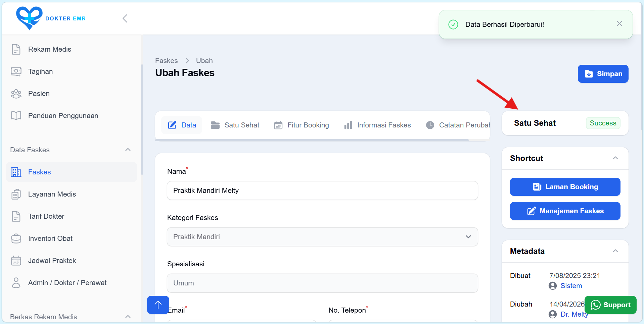Click the Sistem user link in Metadata

pos(571,286)
